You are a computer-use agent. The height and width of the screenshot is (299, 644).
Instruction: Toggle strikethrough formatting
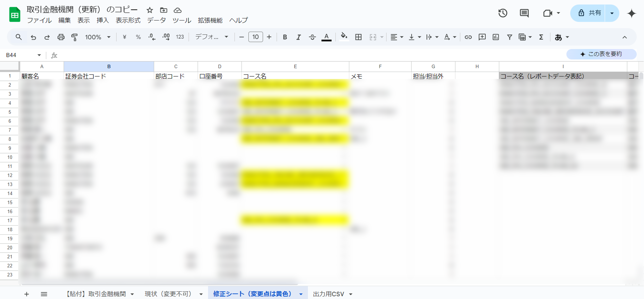point(312,37)
